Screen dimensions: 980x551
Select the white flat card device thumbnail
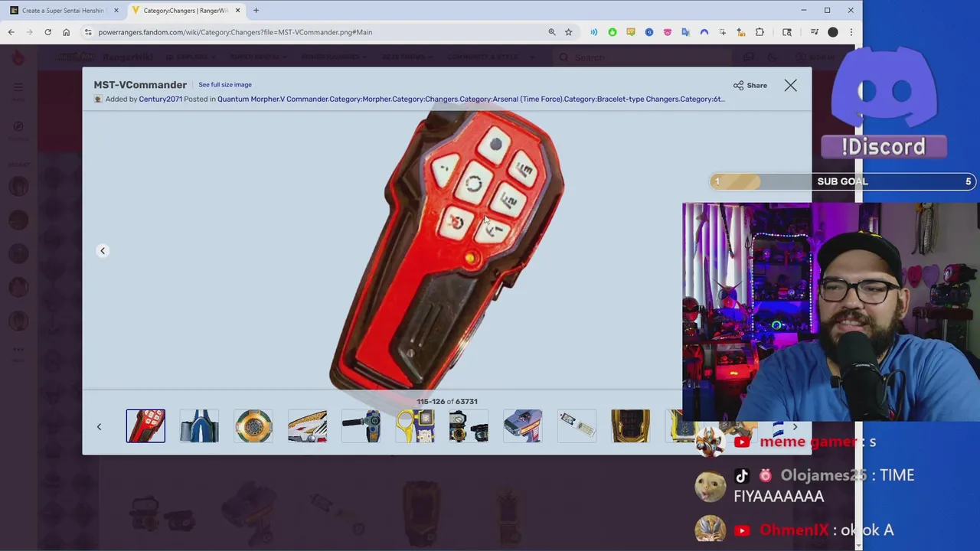[577, 426]
